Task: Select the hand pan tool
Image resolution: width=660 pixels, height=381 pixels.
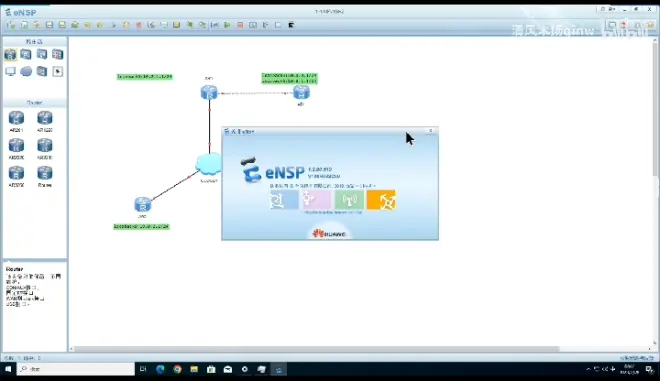Action: (126, 25)
